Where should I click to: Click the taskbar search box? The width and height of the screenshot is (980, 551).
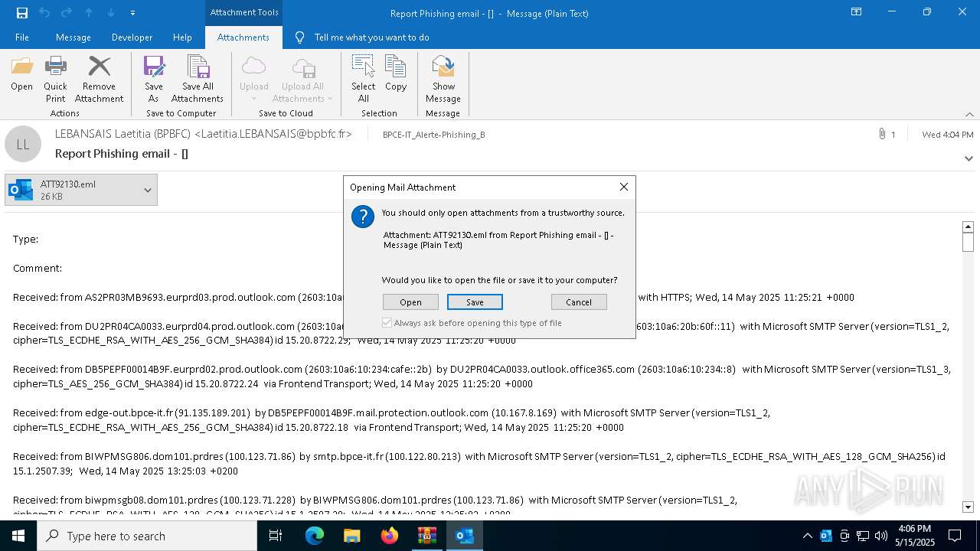[x=147, y=536]
